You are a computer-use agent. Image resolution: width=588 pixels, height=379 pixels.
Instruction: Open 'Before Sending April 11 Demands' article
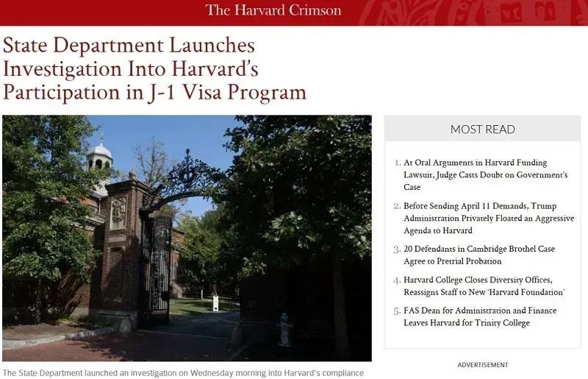coord(489,219)
